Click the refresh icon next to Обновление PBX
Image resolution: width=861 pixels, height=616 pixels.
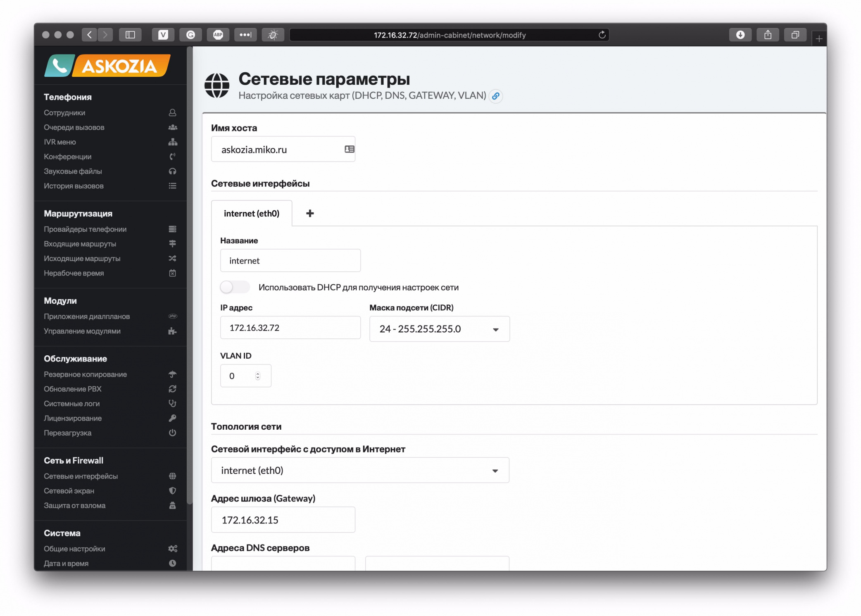pyautogui.click(x=173, y=389)
